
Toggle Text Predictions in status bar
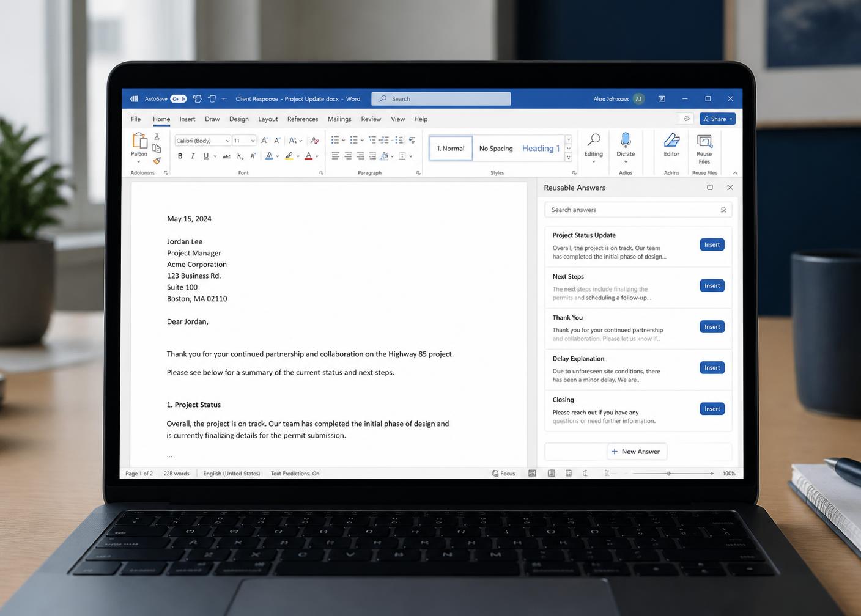click(295, 474)
